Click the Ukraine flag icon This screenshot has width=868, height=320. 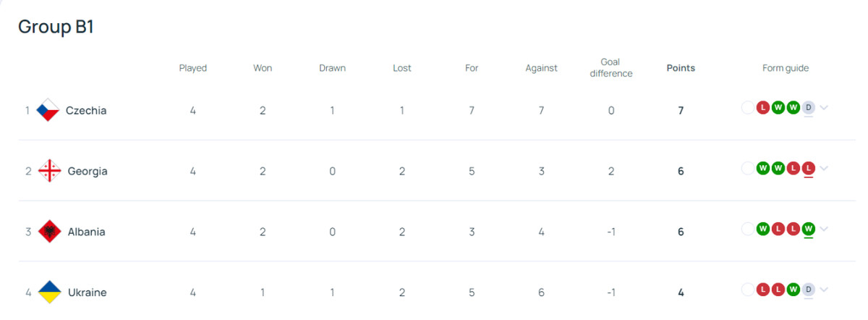[x=49, y=292]
